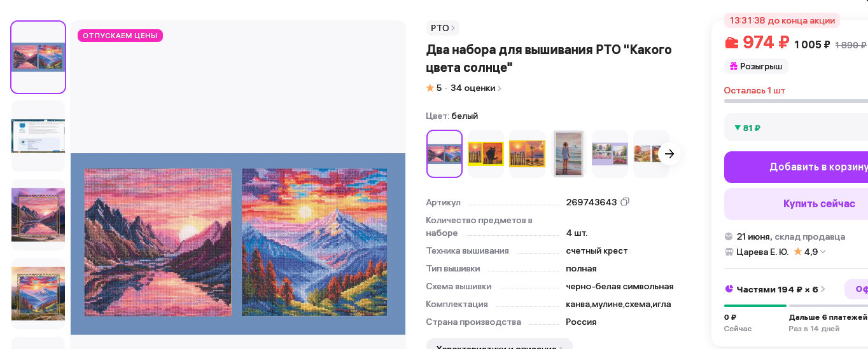Click the wallet icon beside 974 ₽ price

(731, 43)
